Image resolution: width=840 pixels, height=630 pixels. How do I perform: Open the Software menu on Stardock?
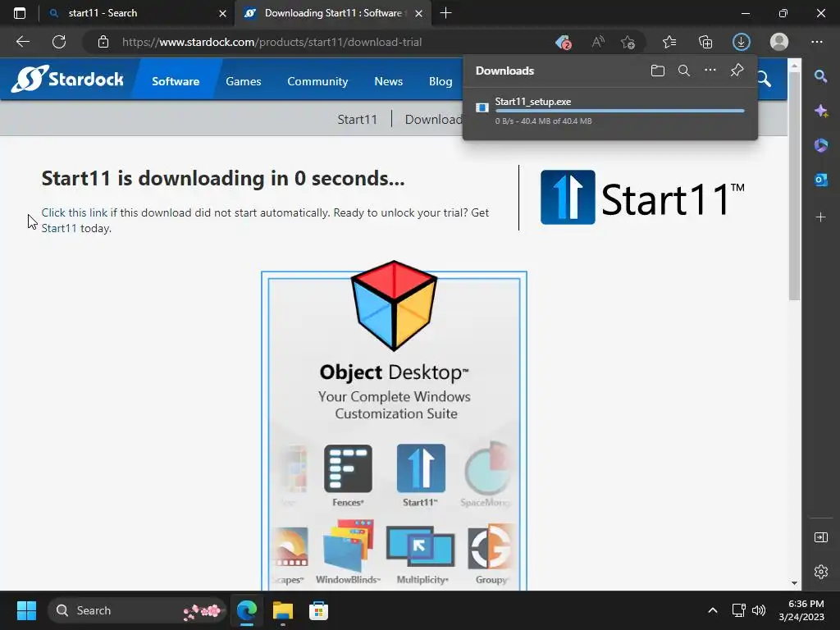click(x=176, y=81)
